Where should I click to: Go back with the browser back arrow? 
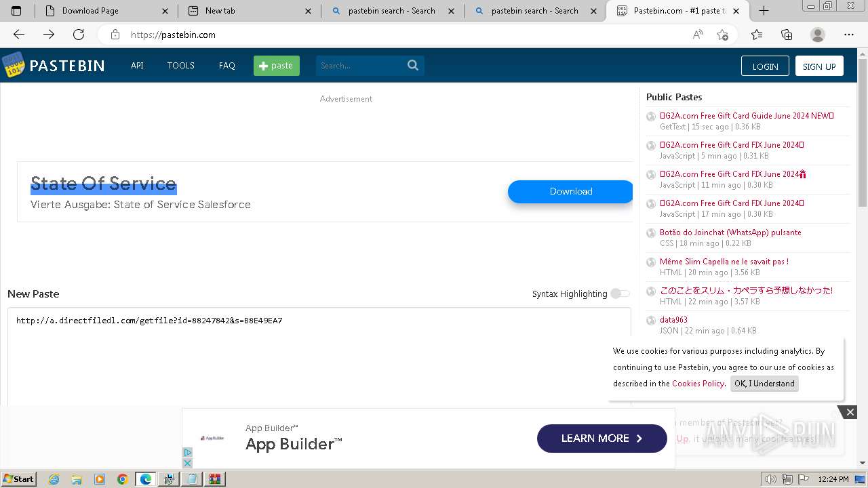coord(19,35)
